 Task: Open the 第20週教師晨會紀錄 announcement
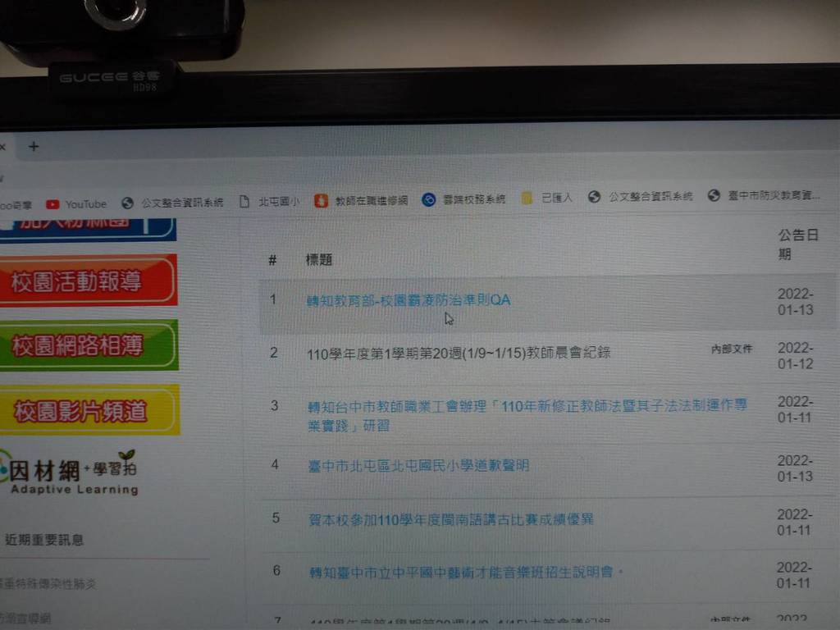coord(459,353)
